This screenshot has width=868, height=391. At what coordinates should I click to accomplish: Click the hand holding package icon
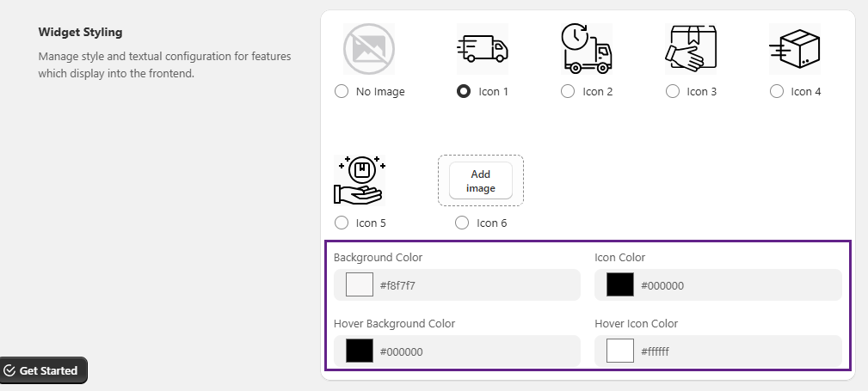click(690, 49)
